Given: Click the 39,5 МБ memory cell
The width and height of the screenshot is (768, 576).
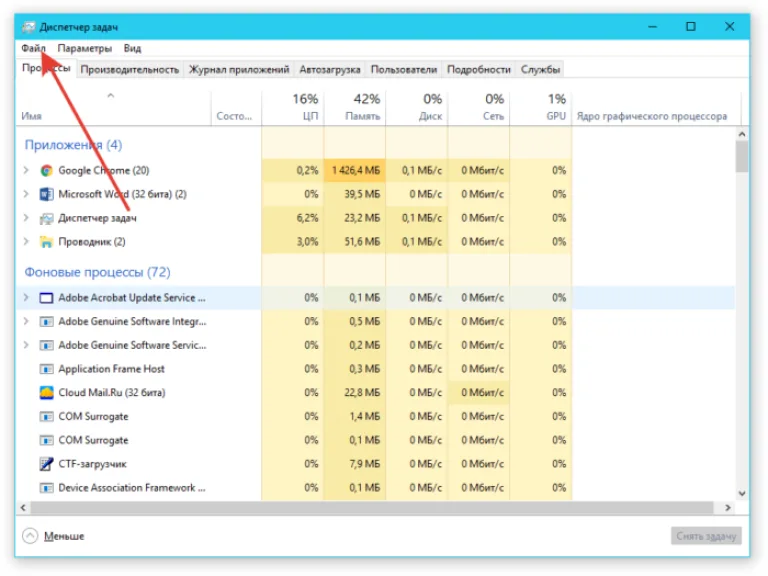Looking at the screenshot, I should (x=355, y=194).
